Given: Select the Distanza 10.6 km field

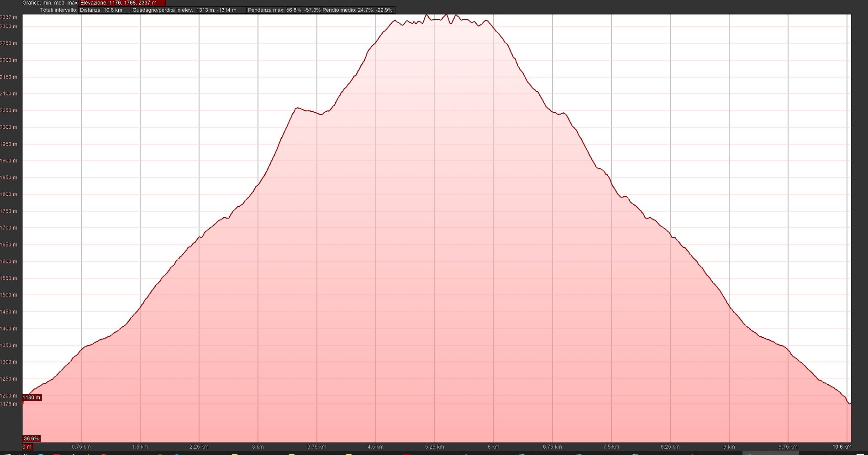Looking at the screenshot, I should click(x=104, y=10).
